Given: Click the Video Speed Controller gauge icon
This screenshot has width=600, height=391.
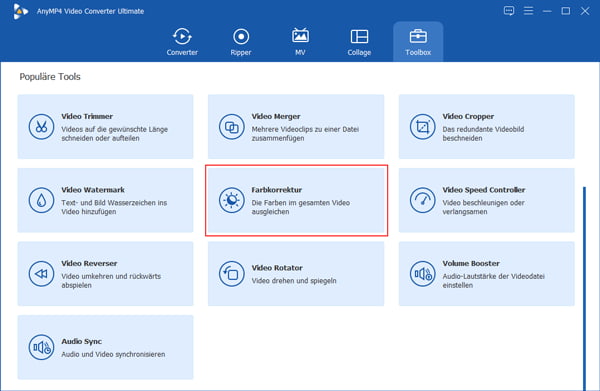Looking at the screenshot, I should 422,200.
